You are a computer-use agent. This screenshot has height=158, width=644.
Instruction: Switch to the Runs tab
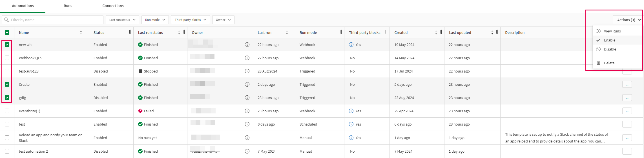(68, 6)
